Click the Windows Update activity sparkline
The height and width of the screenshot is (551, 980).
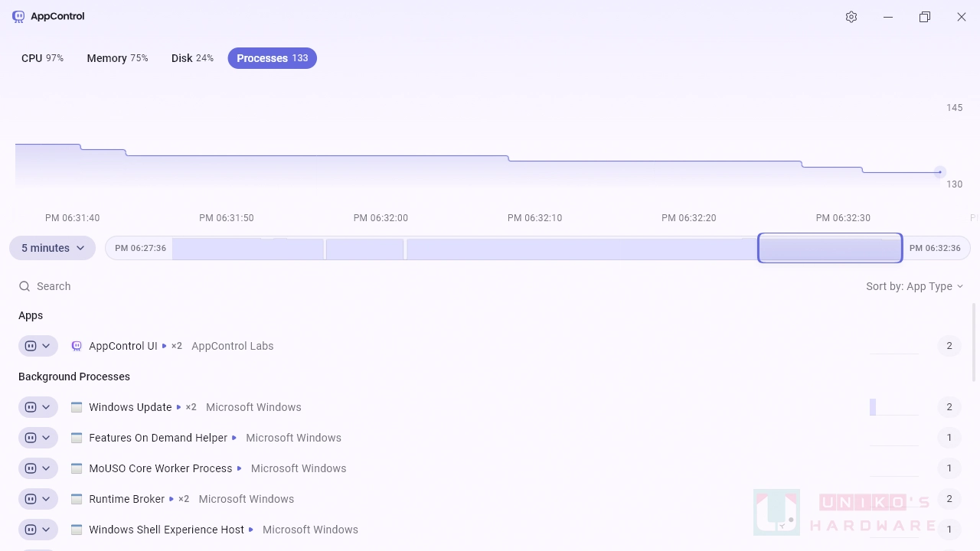pyautogui.click(x=894, y=407)
